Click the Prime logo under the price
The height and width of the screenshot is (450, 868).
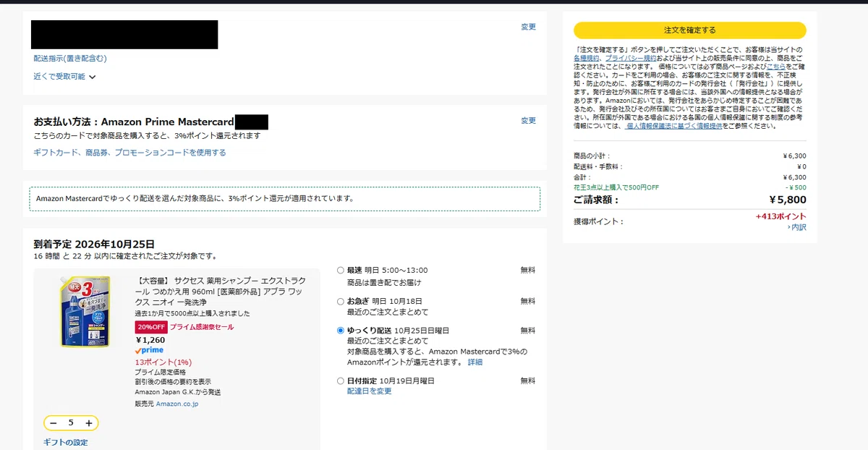click(x=149, y=350)
